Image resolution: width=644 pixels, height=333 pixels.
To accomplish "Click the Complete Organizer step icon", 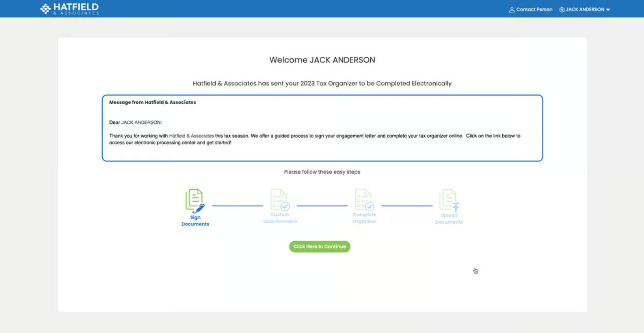I will pos(364,200).
